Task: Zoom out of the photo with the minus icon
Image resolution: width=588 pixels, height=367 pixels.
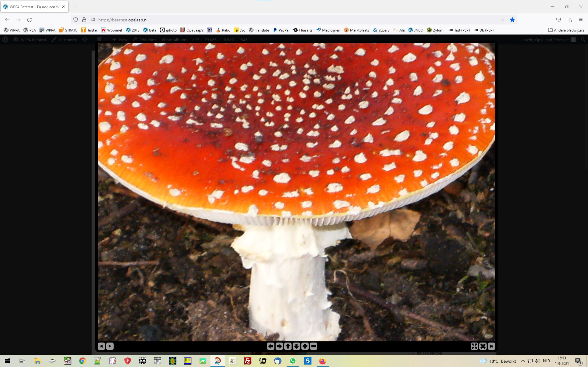Action: [x=313, y=346]
